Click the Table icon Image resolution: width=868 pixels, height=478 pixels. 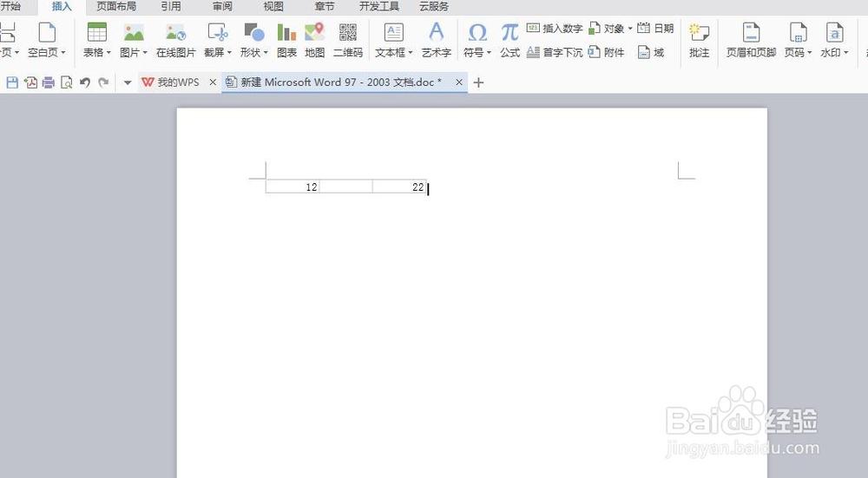(97, 32)
